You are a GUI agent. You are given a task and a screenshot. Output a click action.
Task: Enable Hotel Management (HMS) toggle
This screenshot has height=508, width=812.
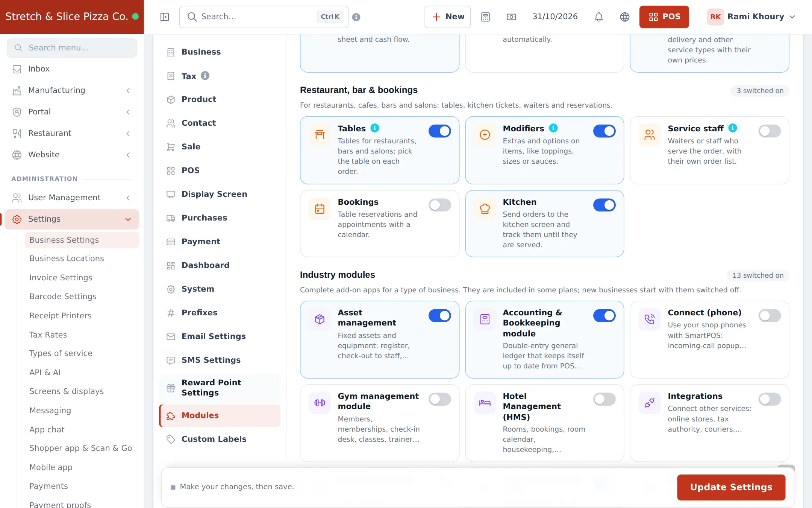tap(604, 399)
